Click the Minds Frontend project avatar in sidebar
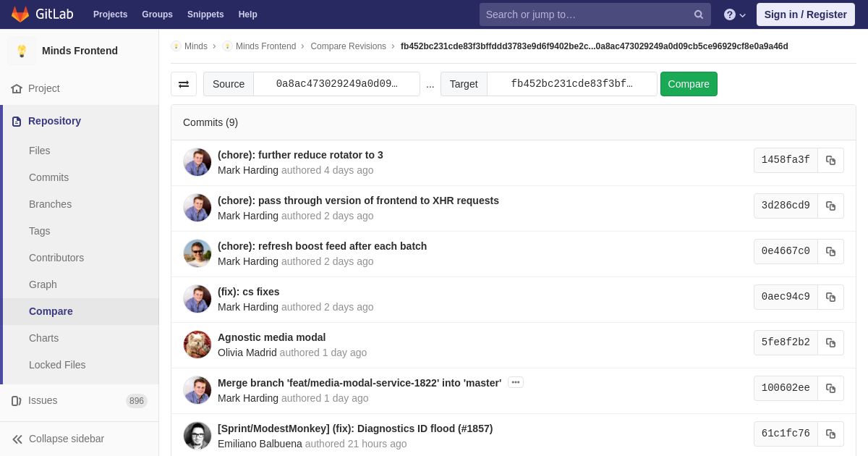Image resolution: width=868 pixels, height=456 pixels. pyautogui.click(x=22, y=51)
